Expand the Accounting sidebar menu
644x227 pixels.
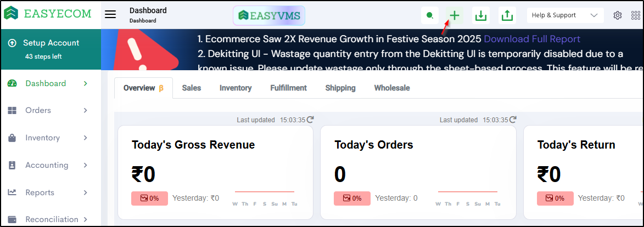51,165
